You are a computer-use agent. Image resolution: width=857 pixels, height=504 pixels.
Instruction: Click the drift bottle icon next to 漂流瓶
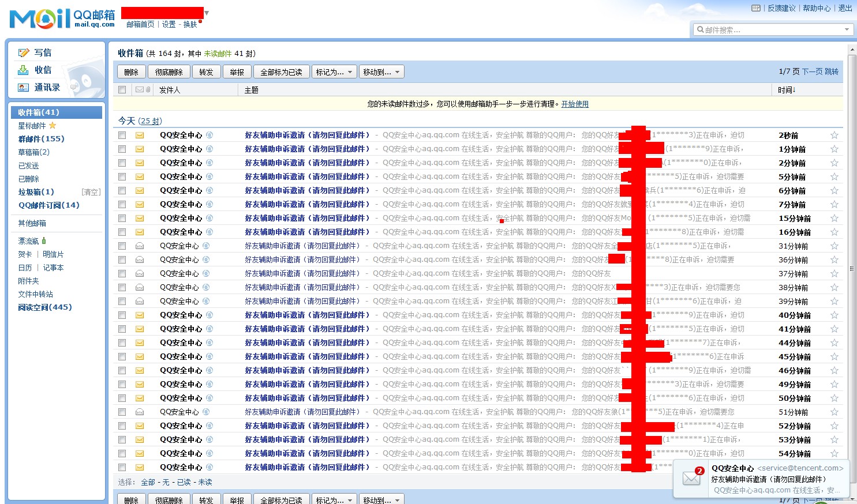click(x=44, y=240)
